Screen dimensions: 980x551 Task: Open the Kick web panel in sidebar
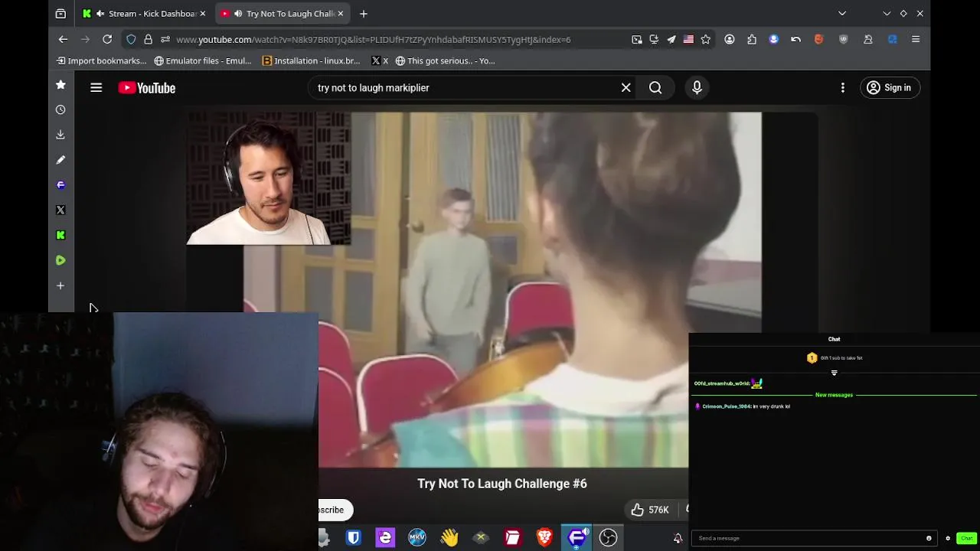(60, 235)
